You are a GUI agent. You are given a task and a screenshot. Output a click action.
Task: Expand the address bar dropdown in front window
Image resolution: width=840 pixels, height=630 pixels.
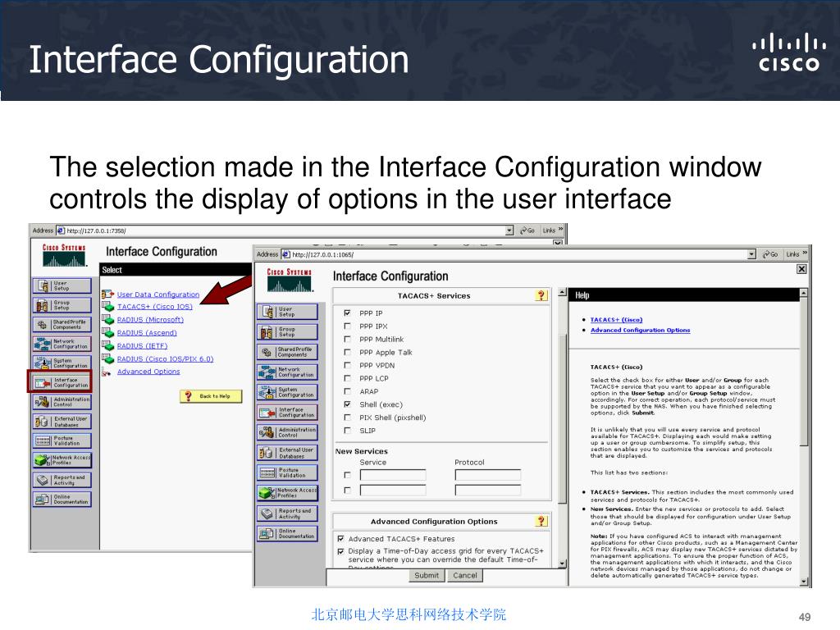tap(751, 254)
